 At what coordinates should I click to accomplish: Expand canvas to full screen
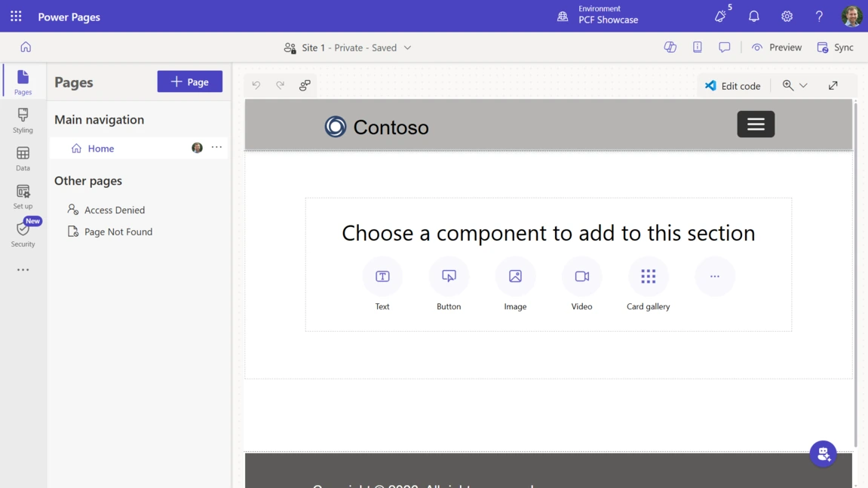tap(833, 85)
